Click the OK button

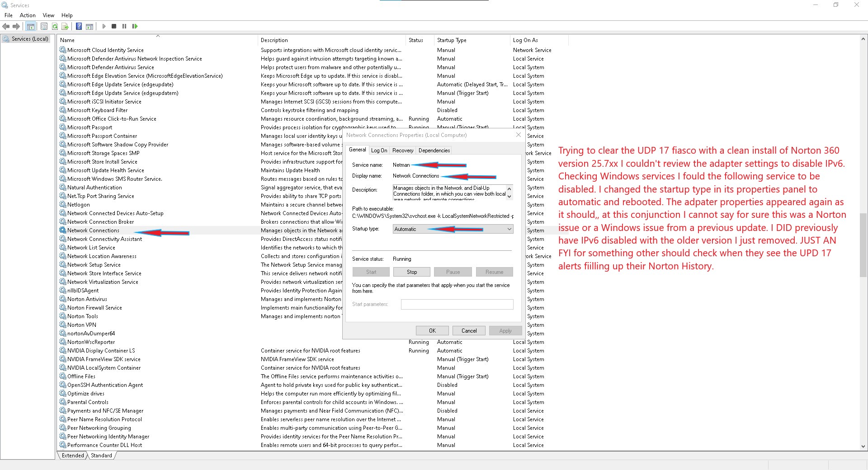coord(432,331)
